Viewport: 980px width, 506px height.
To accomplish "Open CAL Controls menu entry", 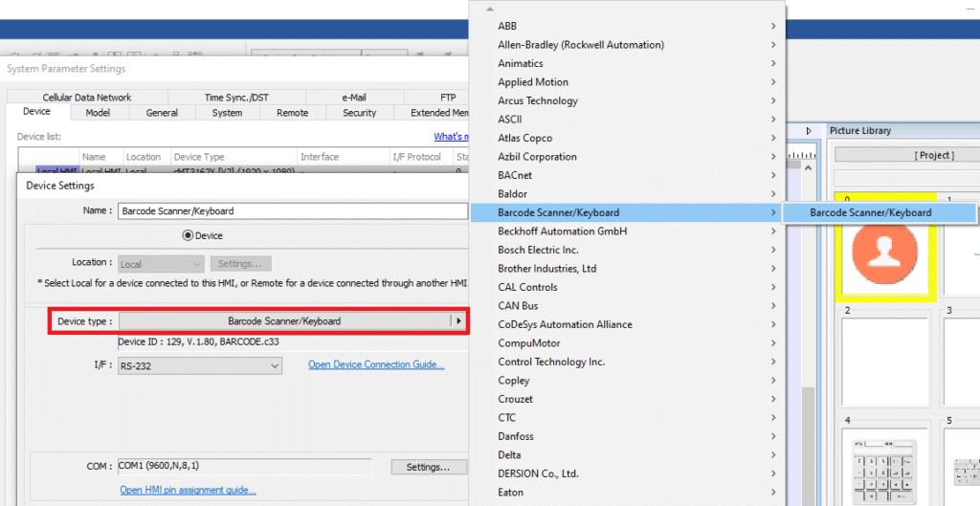I will point(627,287).
